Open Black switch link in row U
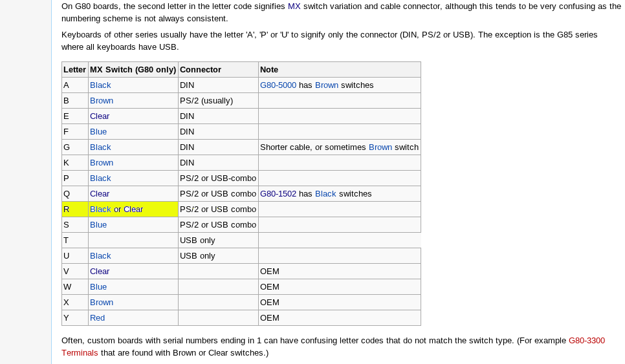The height and width of the screenshot is (364, 625). point(100,256)
